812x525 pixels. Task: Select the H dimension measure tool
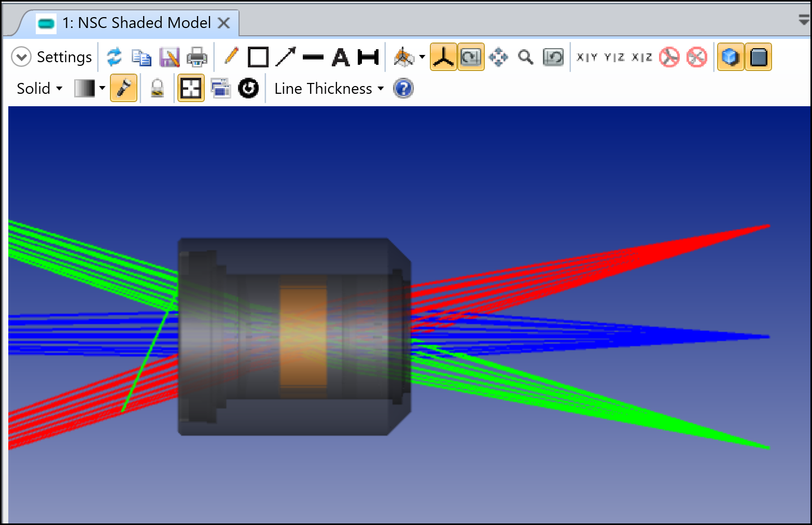tap(368, 57)
